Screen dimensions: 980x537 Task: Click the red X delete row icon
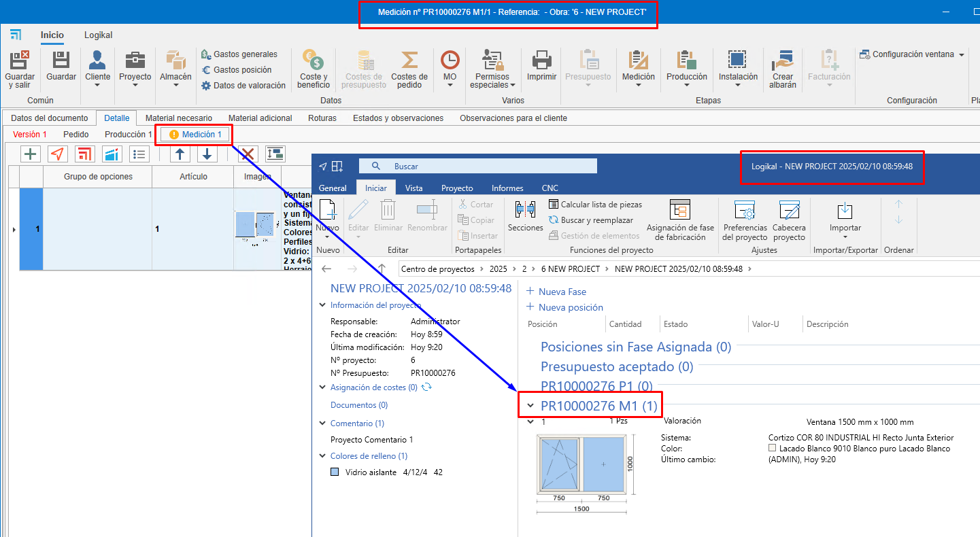coord(248,154)
